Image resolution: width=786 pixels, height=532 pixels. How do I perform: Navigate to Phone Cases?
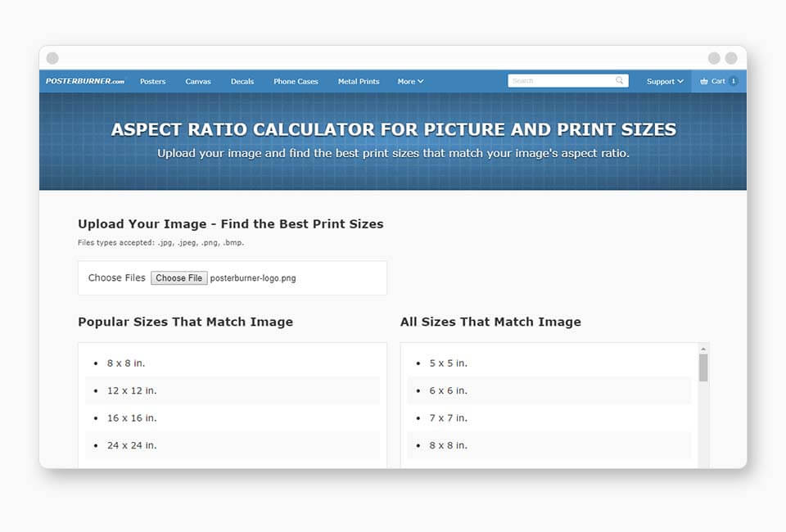point(296,81)
